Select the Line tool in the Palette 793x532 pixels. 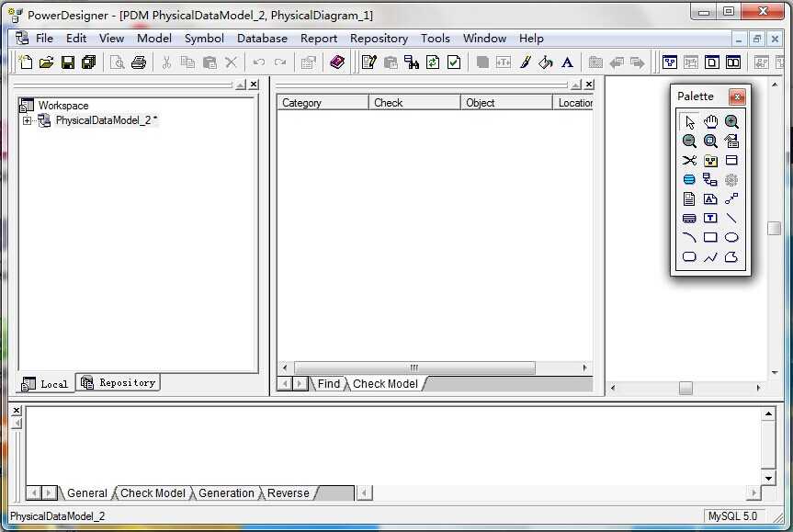[x=731, y=218]
